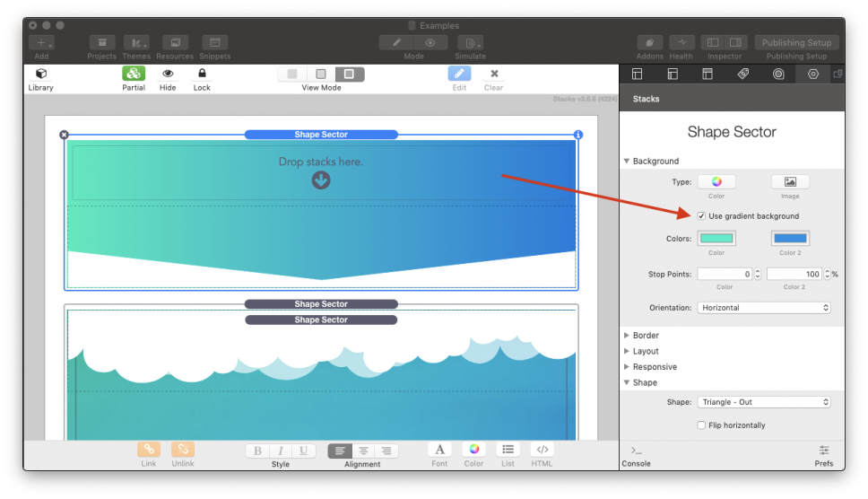Open the Font panel
The height and width of the screenshot is (499, 868).
point(439,449)
